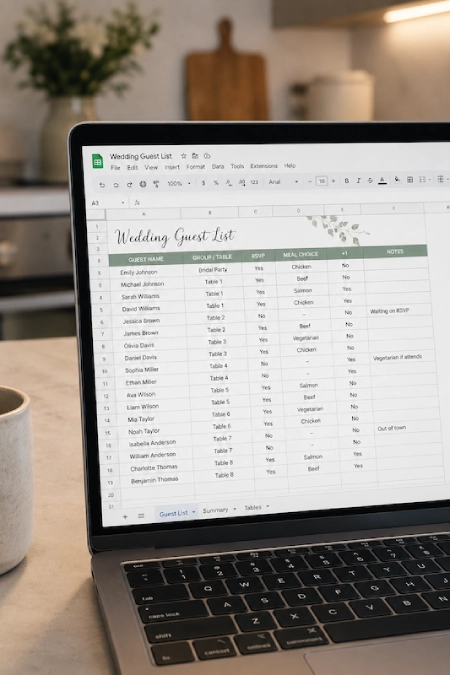Click the font size 10 field
Screen dimensions: 450x675
tap(321, 181)
